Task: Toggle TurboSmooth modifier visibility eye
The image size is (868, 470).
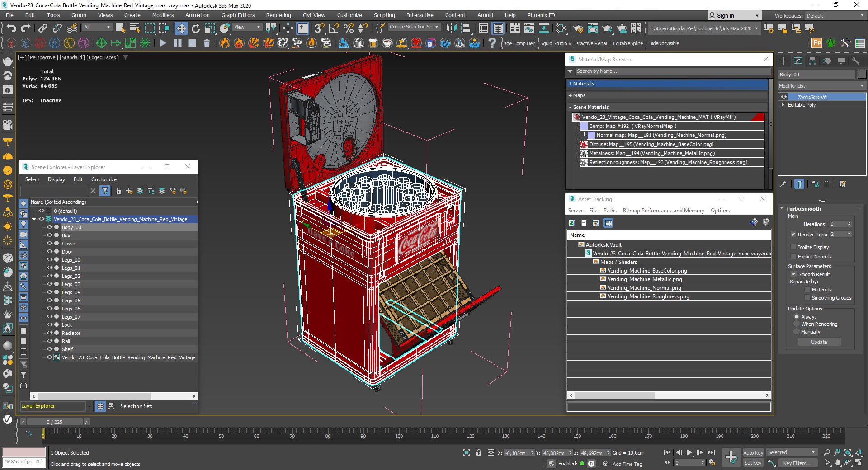Action: tap(784, 97)
